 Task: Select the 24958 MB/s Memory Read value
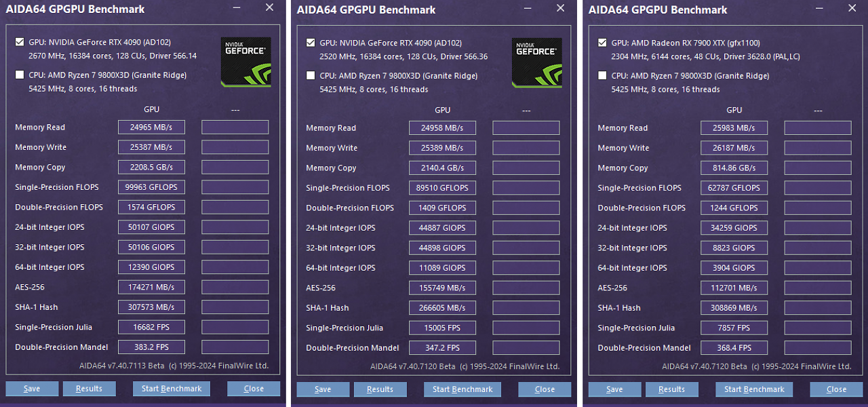tap(442, 128)
